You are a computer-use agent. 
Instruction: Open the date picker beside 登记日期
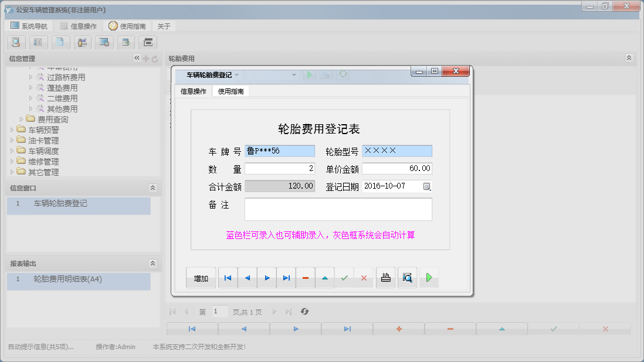[428, 186]
